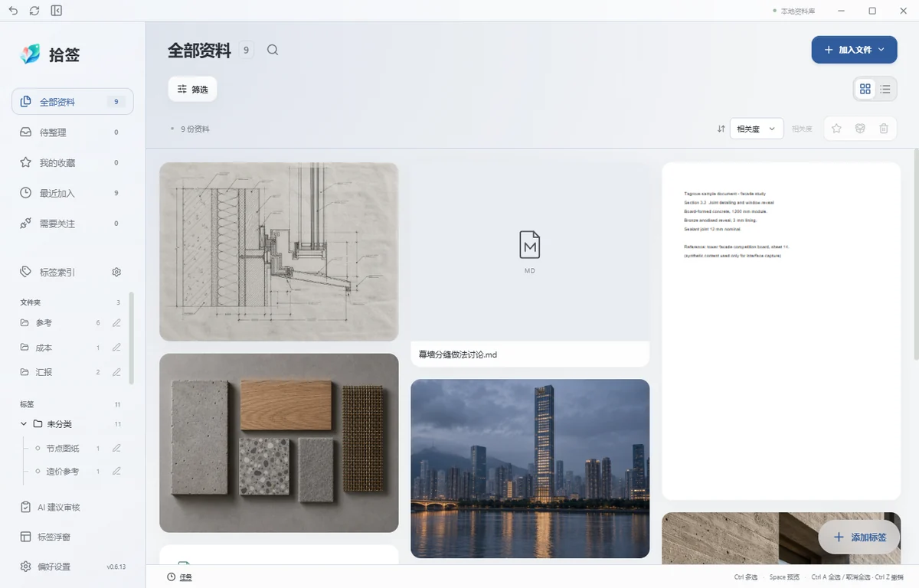The width and height of the screenshot is (919, 588).
Task: Click the v0.6.13 version label
Action: pos(116,567)
